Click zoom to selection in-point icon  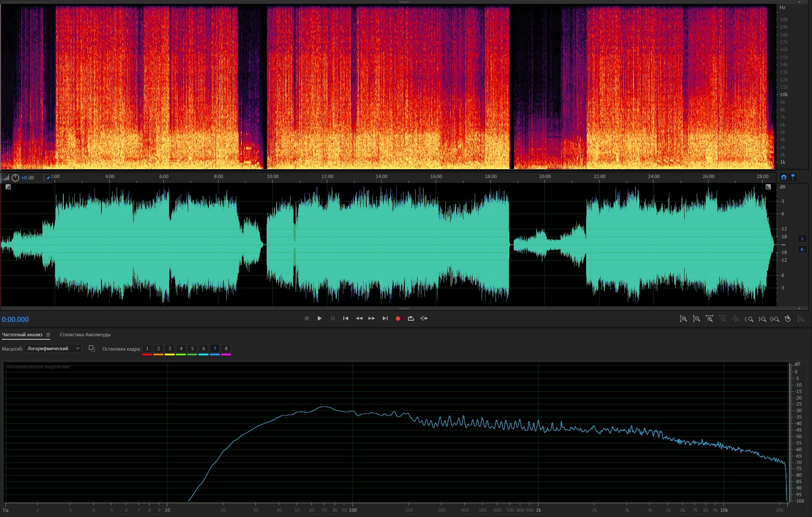tap(749, 319)
